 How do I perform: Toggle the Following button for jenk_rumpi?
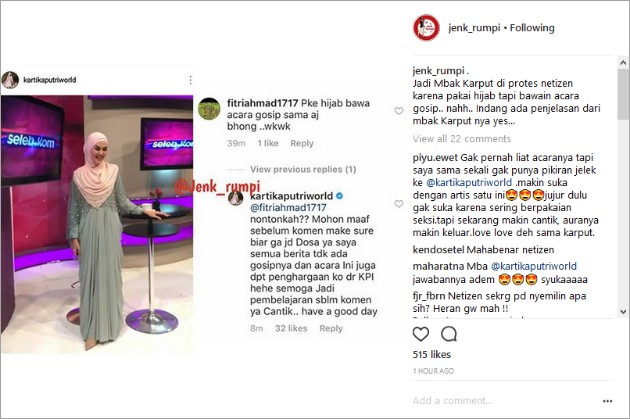point(532,28)
